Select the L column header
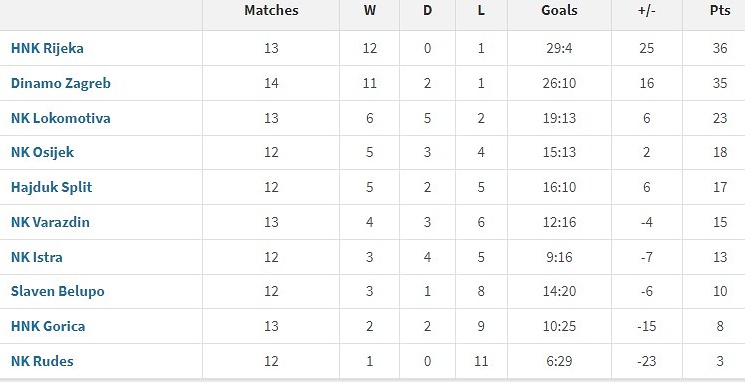The image size is (745, 382). [481, 10]
